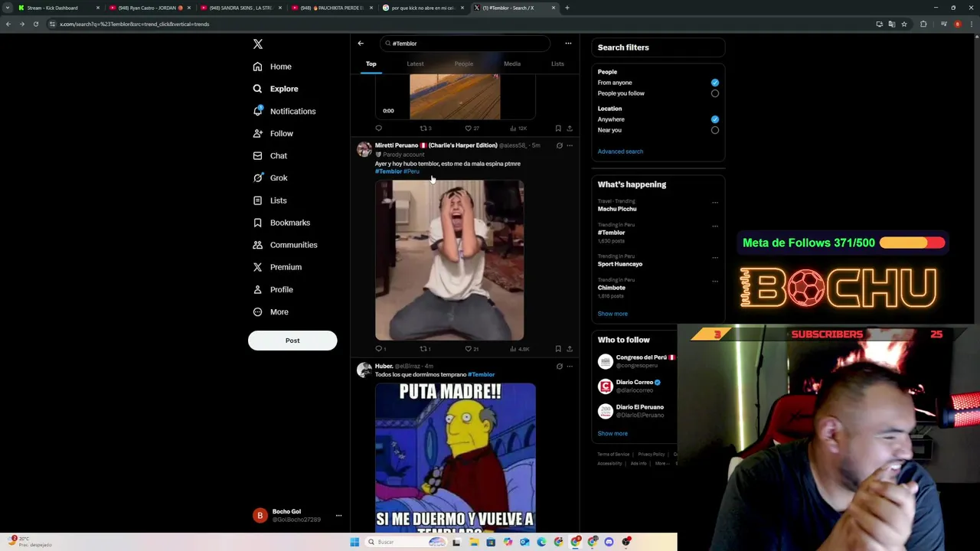Open Advanced search link
Image resolution: width=980 pixels, height=551 pixels.
[620, 152]
